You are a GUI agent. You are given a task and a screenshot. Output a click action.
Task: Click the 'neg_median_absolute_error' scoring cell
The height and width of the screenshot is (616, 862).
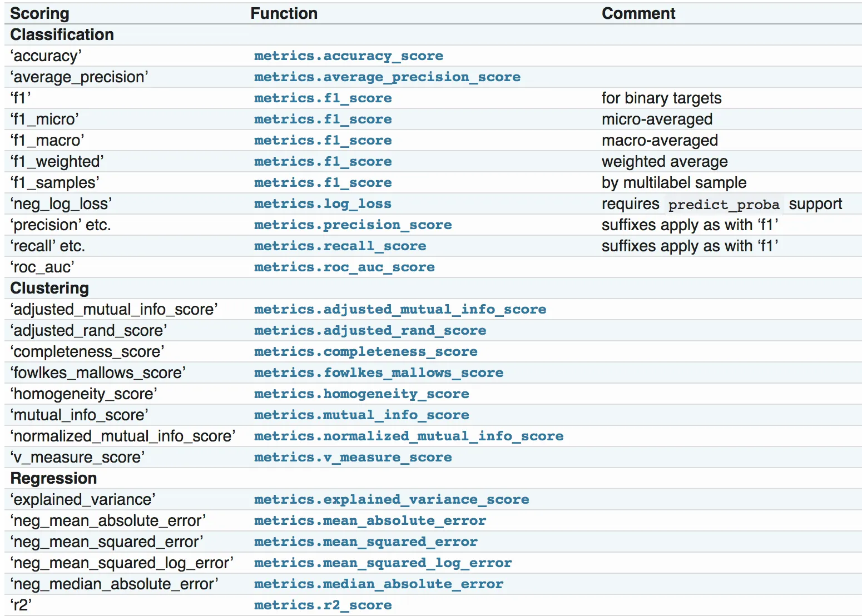(x=115, y=584)
